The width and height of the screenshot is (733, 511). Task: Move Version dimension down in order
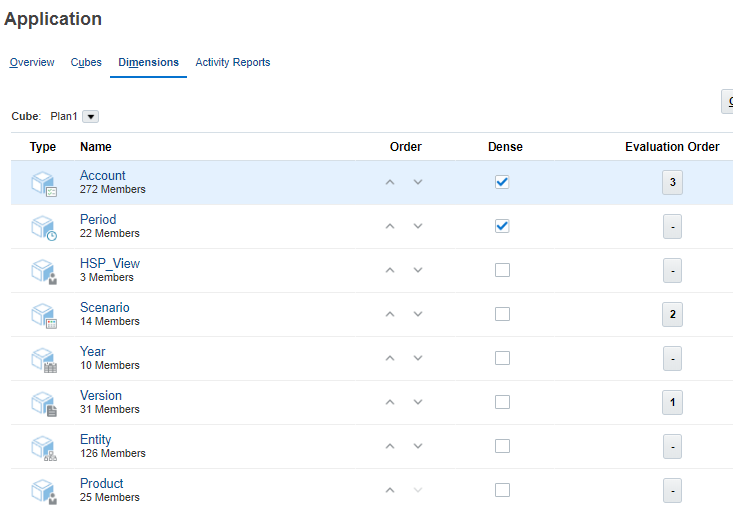[418, 402]
